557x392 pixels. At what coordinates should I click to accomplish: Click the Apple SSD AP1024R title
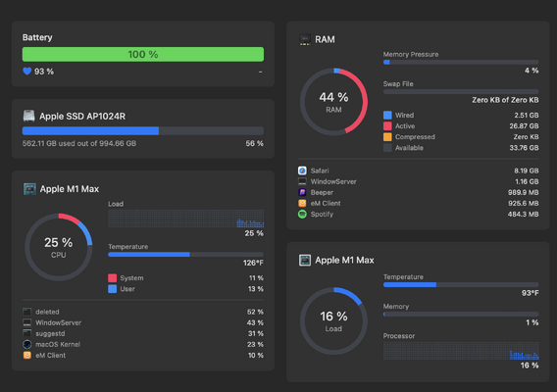point(82,116)
